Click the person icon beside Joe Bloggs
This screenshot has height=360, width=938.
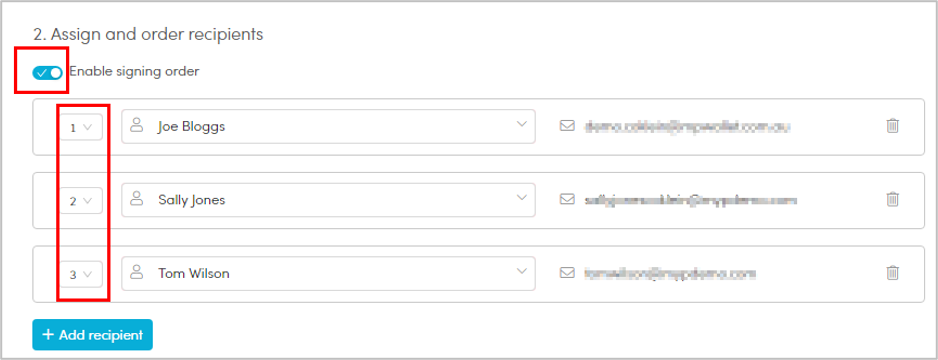coord(138,125)
